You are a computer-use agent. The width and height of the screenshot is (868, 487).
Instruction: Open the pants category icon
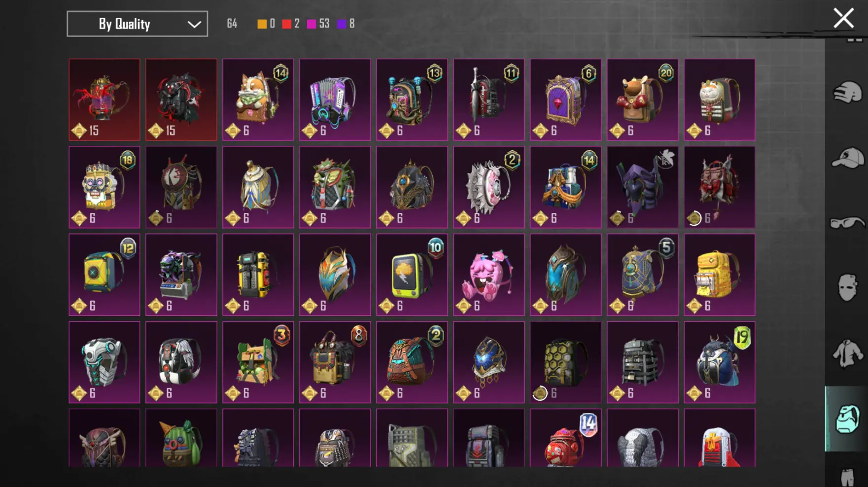(x=847, y=477)
